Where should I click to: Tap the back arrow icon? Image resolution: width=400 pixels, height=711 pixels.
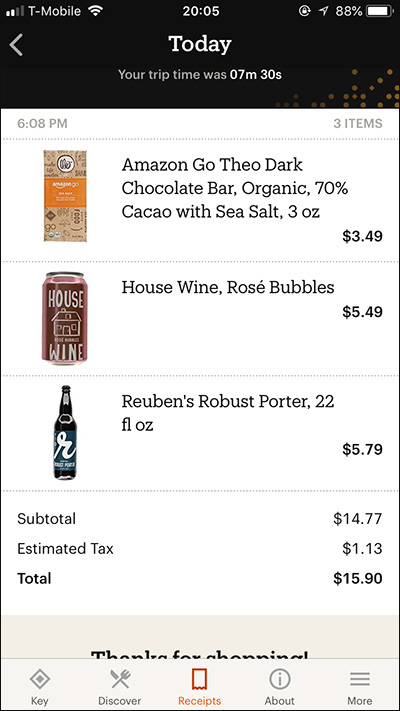point(16,45)
